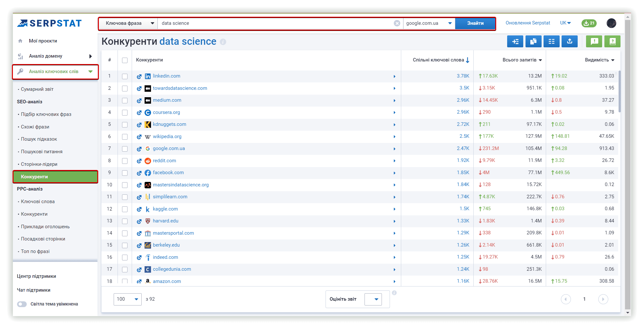Clear the search field with X icon
Image resolution: width=644 pixels, height=329 pixels.
point(397,23)
